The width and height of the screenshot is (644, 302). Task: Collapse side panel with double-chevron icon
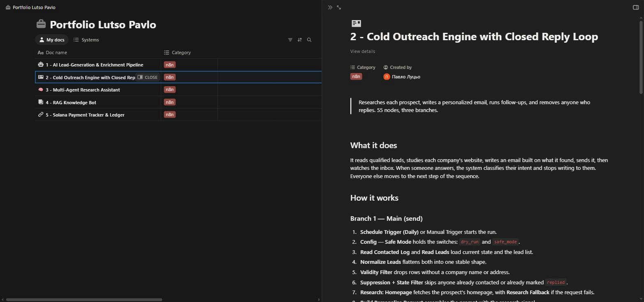coord(330,7)
